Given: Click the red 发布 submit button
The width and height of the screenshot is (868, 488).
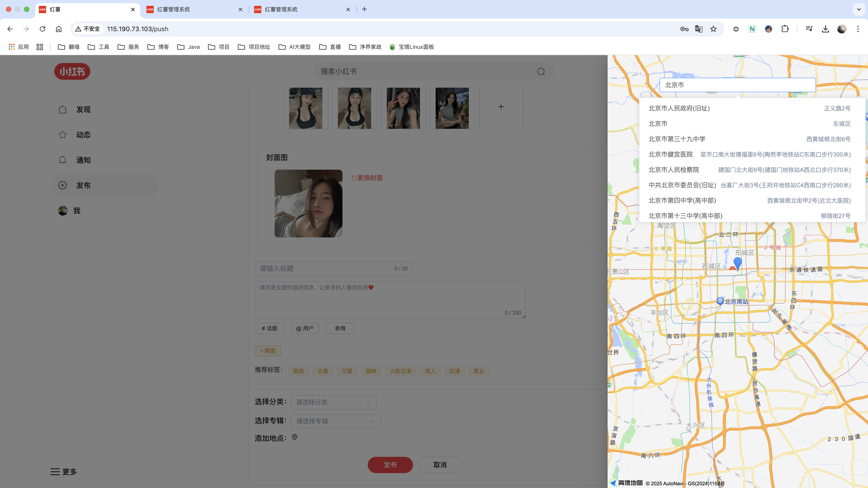Looking at the screenshot, I should coord(390,465).
